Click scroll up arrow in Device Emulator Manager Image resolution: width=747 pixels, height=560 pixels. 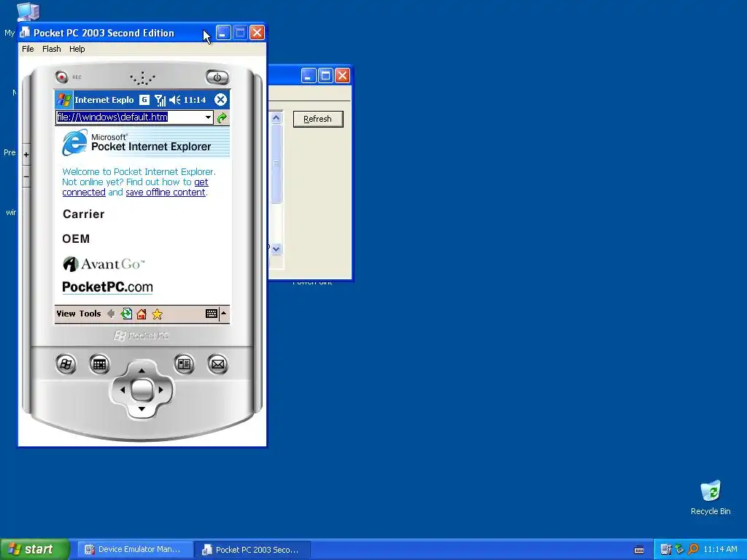pos(276,117)
